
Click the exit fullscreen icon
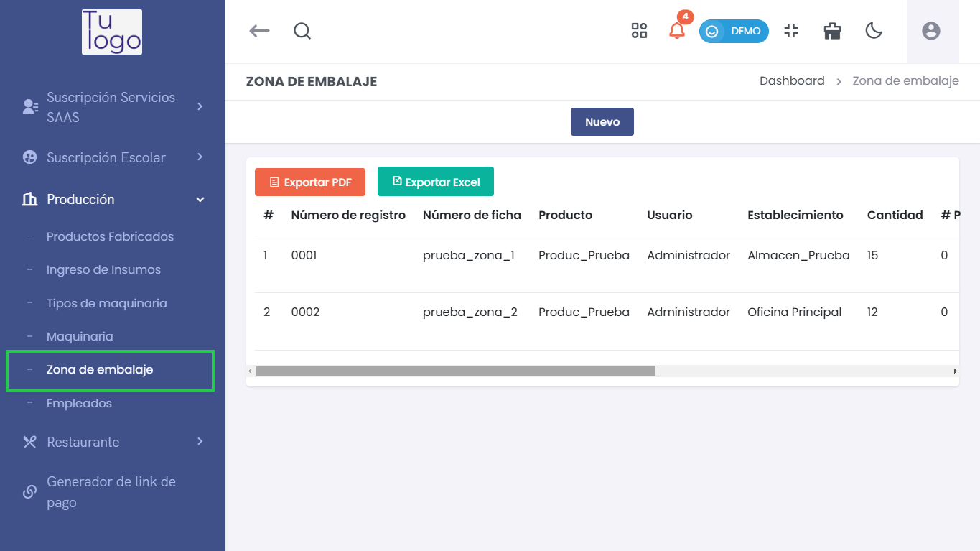tap(791, 31)
